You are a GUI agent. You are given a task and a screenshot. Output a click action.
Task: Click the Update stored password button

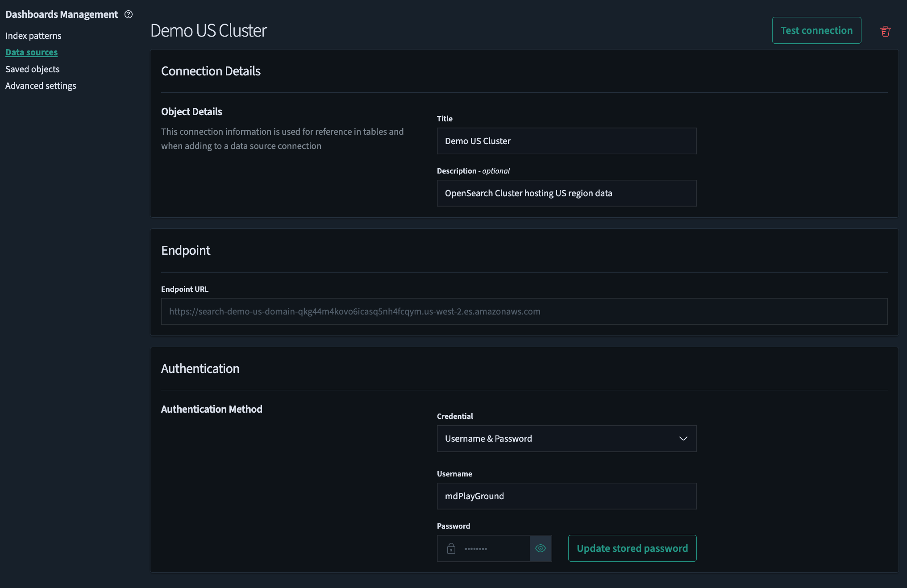pyautogui.click(x=632, y=548)
